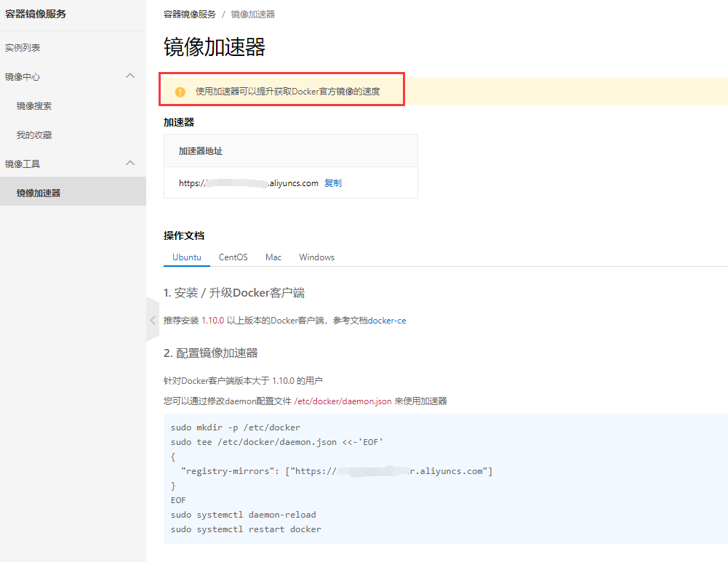Viewport: 728px width, 562px height.
Task: Switch to the Windows tab
Action: click(x=316, y=257)
